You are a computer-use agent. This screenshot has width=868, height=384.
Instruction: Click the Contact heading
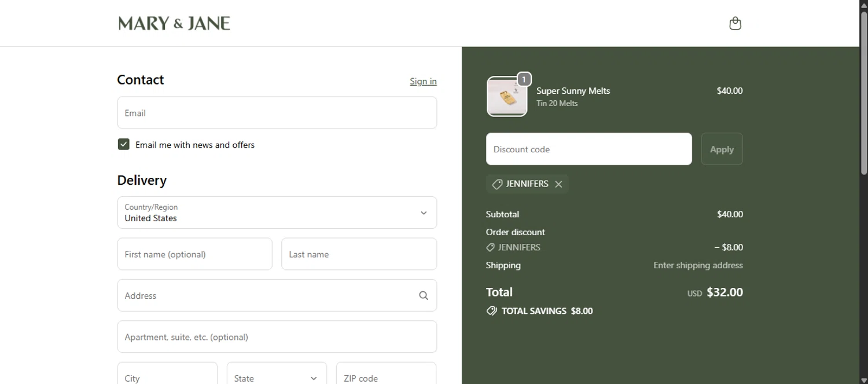(140, 80)
